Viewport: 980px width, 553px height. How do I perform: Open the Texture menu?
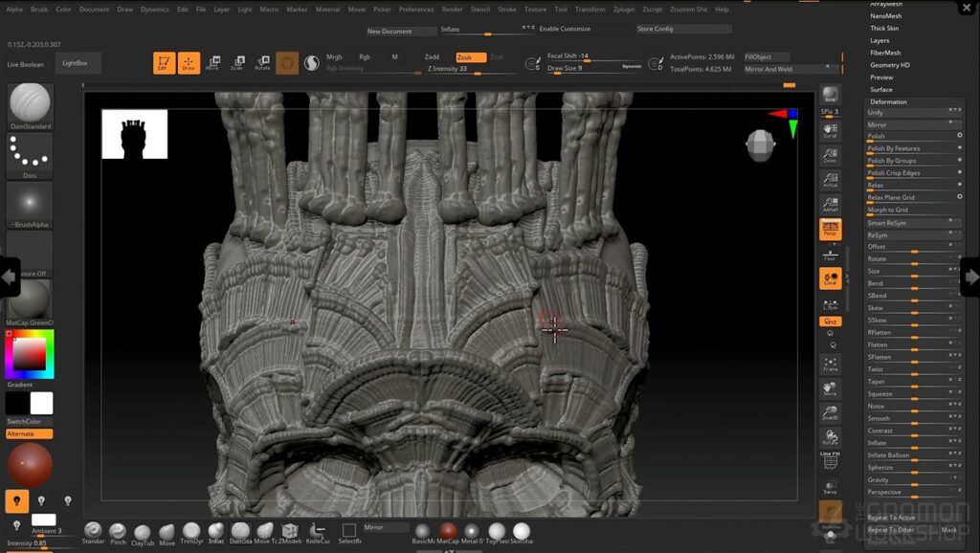535,10
